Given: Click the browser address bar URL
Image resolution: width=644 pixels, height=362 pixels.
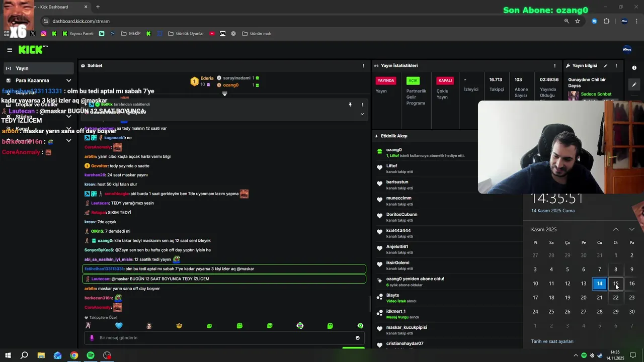Looking at the screenshot, I should pos(81,21).
